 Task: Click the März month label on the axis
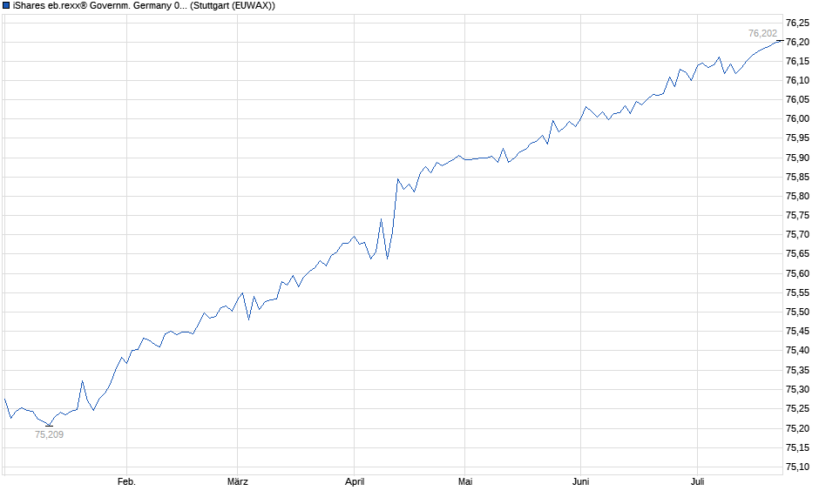(x=238, y=481)
